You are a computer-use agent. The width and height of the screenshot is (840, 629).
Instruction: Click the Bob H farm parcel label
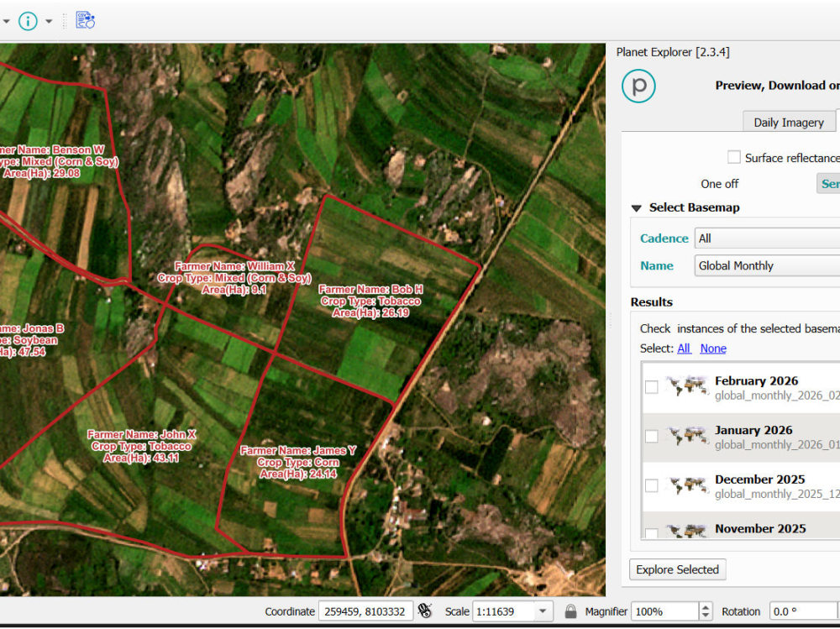[x=370, y=301]
